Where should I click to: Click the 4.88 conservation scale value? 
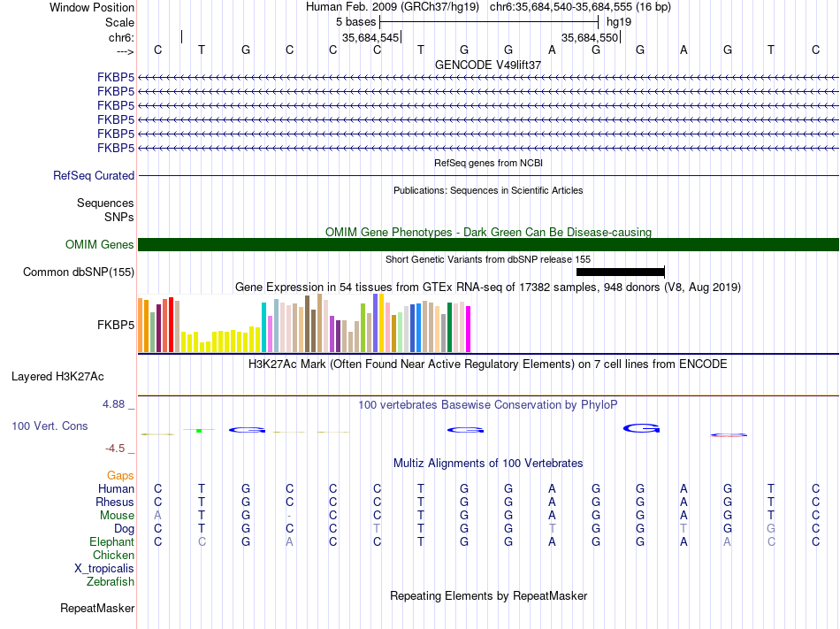pyautogui.click(x=113, y=404)
